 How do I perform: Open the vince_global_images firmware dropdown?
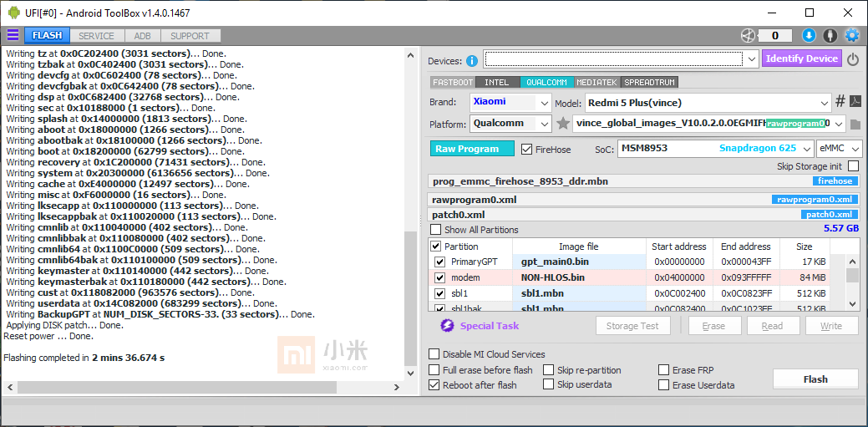[840, 124]
